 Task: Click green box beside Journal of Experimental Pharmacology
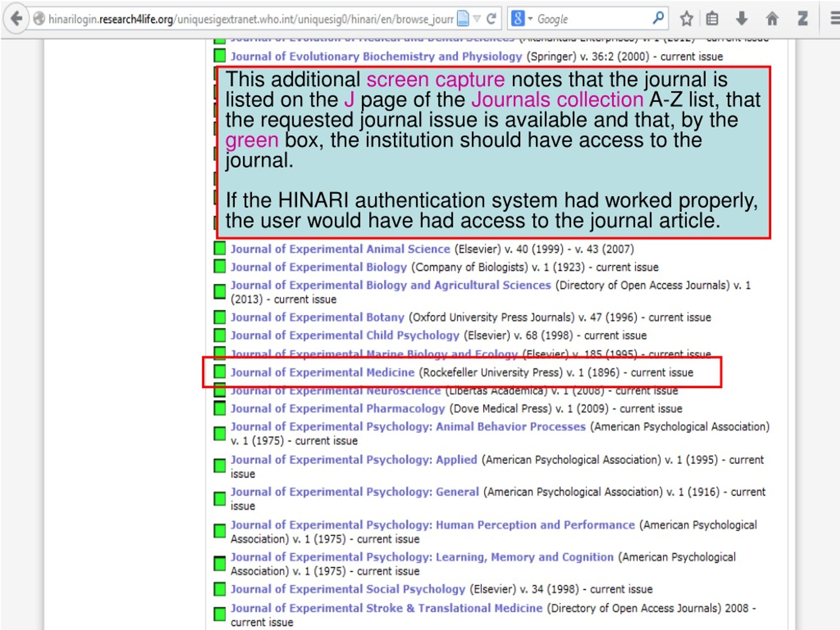click(x=220, y=408)
